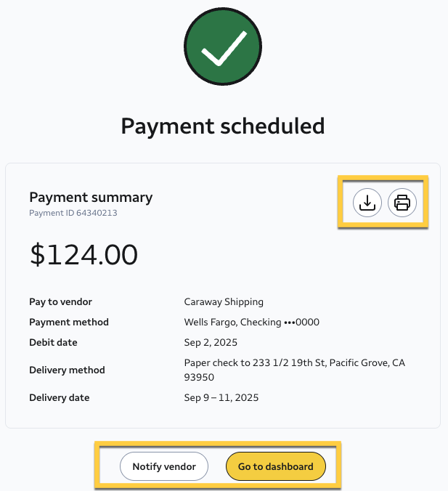This screenshot has width=448, height=491.
Task: Click the green success checkmark icon
Action: pyautogui.click(x=222, y=52)
